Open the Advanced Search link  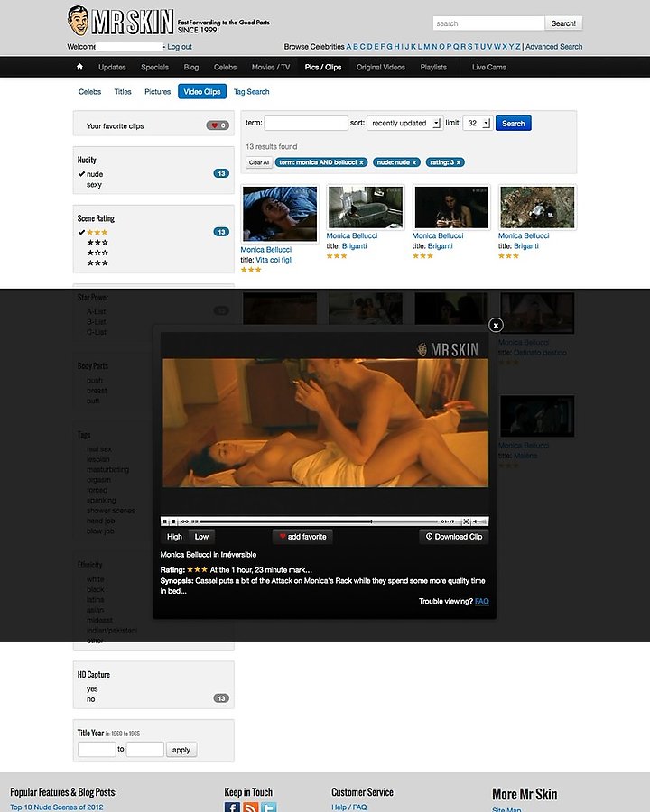pyautogui.click(x=553, y=47)
